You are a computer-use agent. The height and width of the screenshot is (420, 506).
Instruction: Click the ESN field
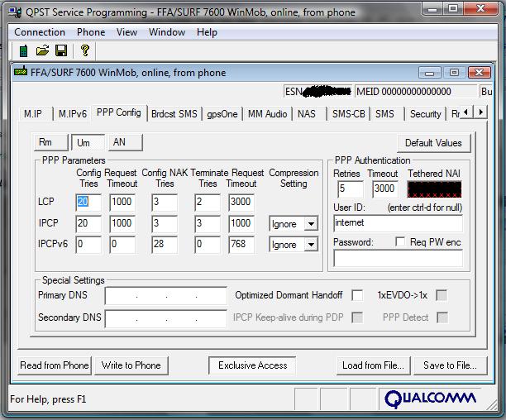point(317,92)
